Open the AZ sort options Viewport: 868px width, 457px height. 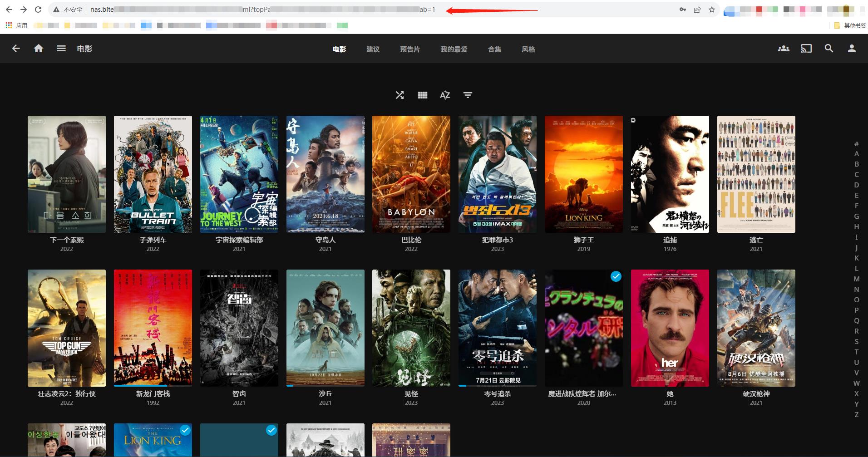[445, 95]
